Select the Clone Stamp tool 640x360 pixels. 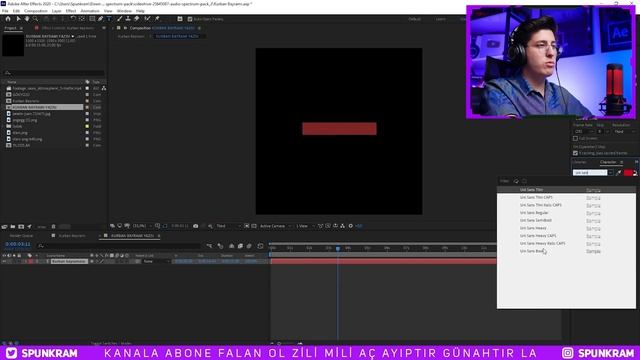point(128,19)
